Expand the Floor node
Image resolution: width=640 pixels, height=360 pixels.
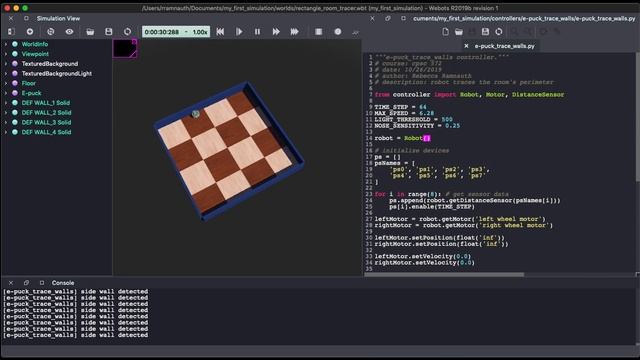6,83
